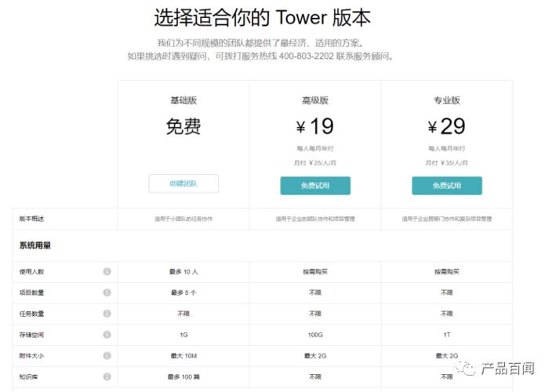Select the 专业版 plan heading

coord(447,100)
